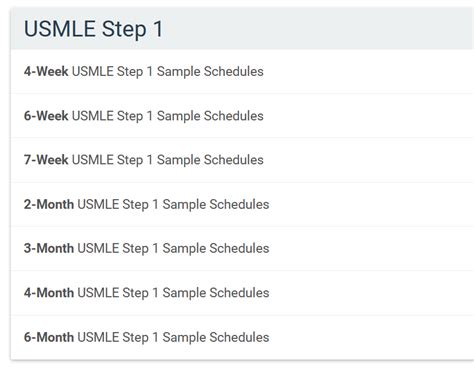The image size is (474, 372).
Task: Click the bold "2-Month" label
Action: (49, 204)
